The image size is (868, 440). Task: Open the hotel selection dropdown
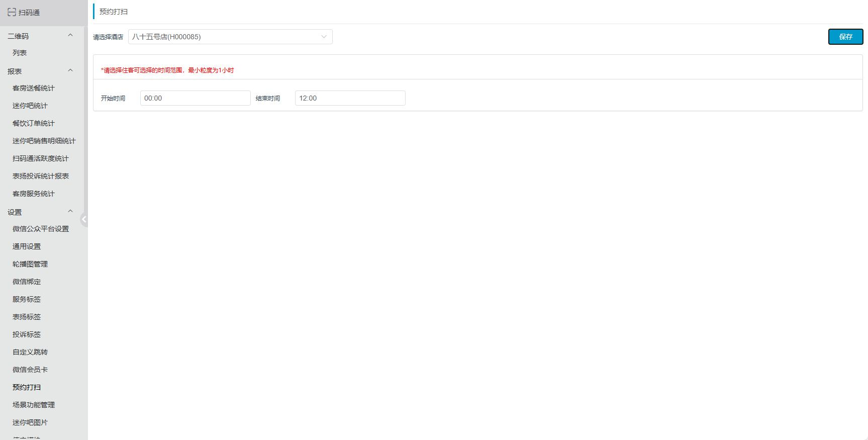tap(230, 37)
